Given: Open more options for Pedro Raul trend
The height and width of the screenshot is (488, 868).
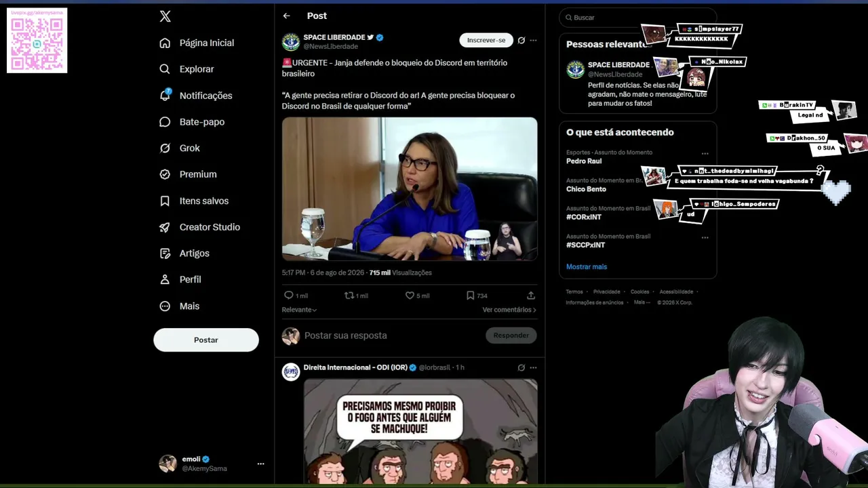Looking at the screenshot, I should (705, 154).
